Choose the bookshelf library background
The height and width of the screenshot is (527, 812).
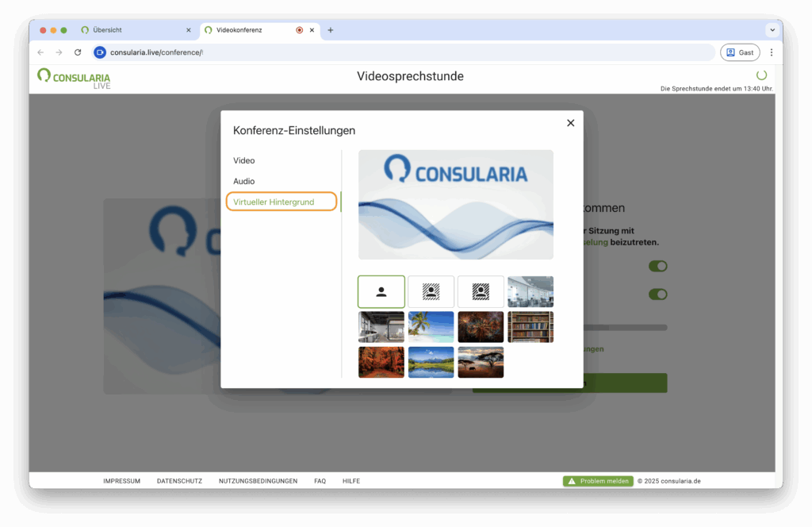[530, 327]
